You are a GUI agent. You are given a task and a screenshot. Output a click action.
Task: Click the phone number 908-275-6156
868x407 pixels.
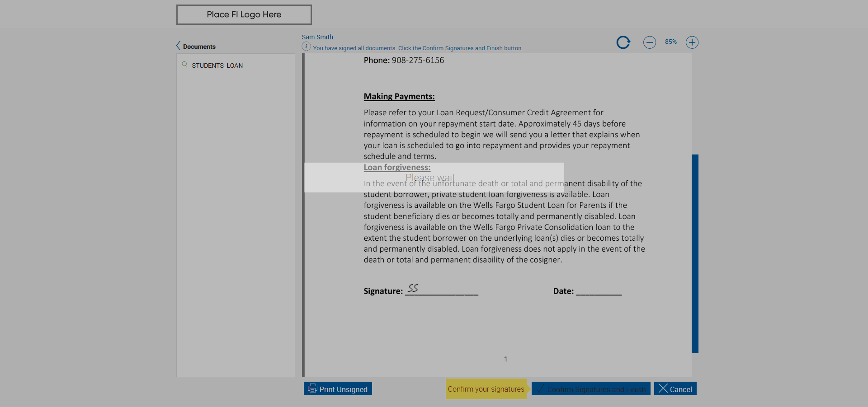click(418, 60)
